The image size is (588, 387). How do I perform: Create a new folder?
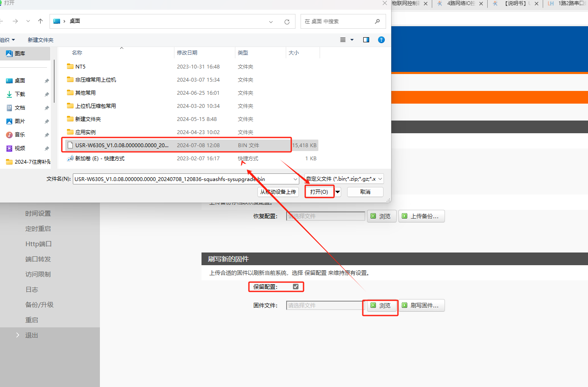pyautogui.click(x=41, y=40)
